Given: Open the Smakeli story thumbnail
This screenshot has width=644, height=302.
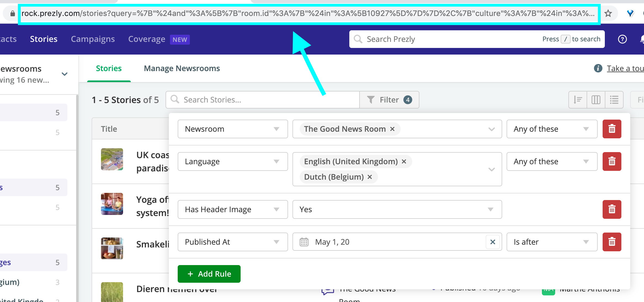Looking at the screenshot, I should coord(112,249).
